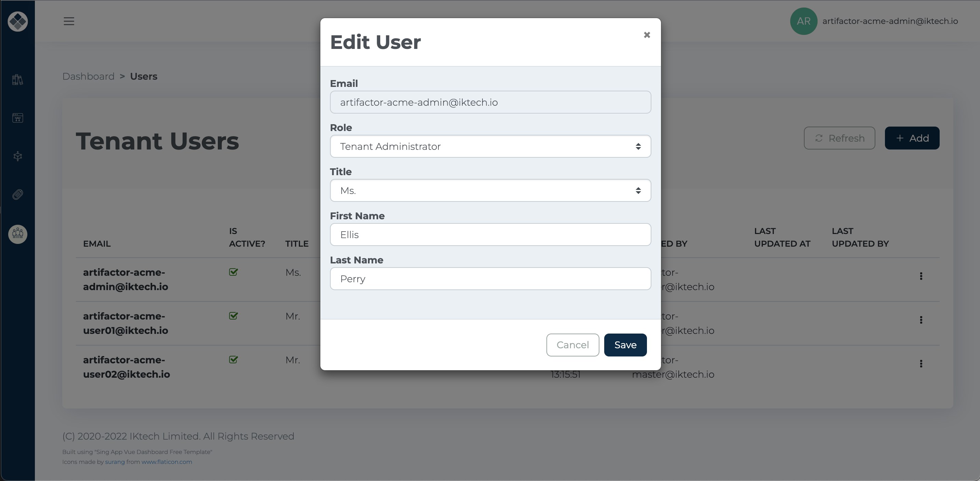Click the AR profile avatar

803,21
